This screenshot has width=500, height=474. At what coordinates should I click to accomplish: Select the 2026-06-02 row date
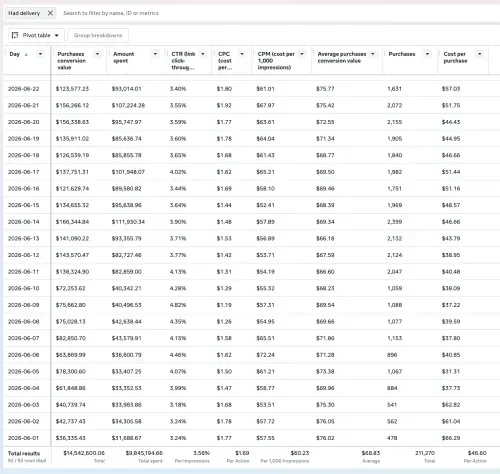click(23, 421)
